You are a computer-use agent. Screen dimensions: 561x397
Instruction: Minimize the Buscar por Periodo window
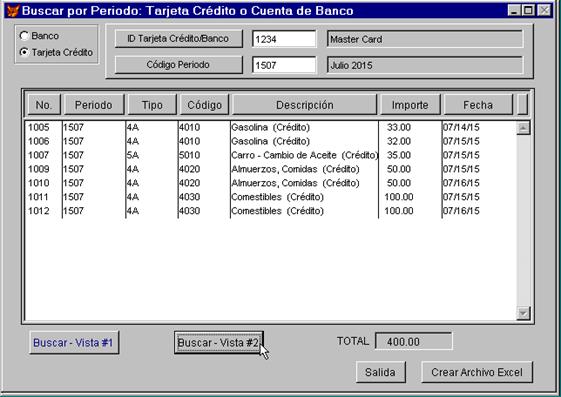514,10
